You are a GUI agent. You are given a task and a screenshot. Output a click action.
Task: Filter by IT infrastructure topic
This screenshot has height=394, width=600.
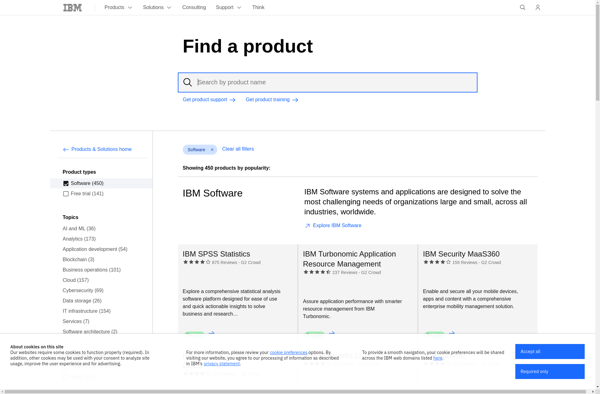(86, 311)
